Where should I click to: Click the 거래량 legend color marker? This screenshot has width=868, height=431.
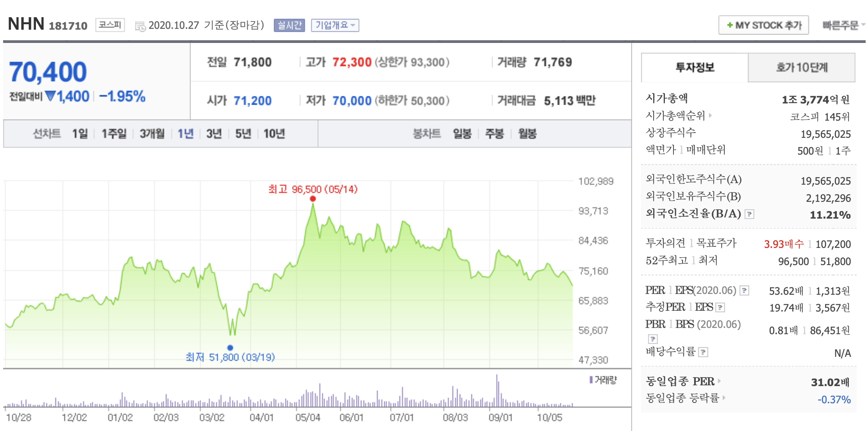coord(591,379)
